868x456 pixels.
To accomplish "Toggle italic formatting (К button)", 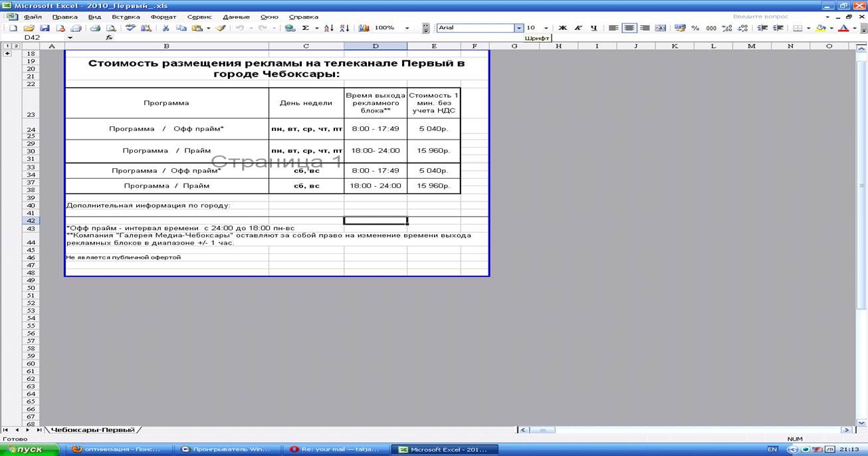I will coord(578,29).
